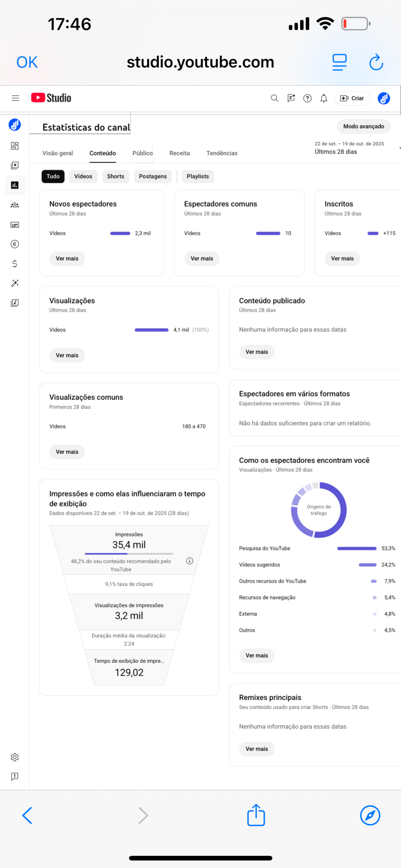Expand Novos espectadores with Ver mais
The width and height of the screenshot is (401, 868).
pyautogui.click(x=67, y=259)
